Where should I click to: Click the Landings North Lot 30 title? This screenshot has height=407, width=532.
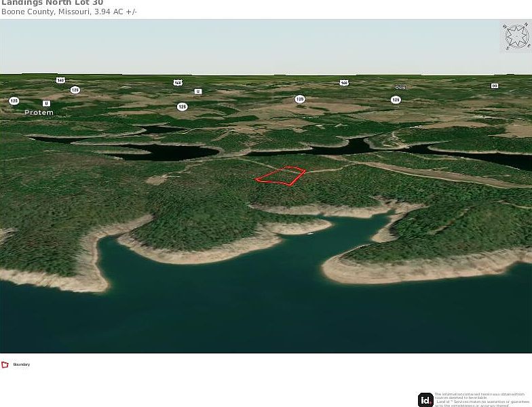[52, 3]
